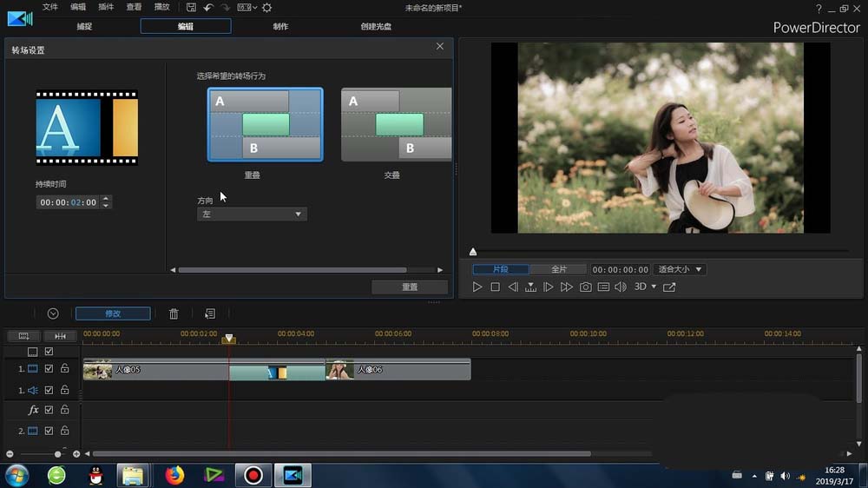Toggle video track 1 enable checkbox
Viewport: 868px width, 488px height.
tap(49, 368)
